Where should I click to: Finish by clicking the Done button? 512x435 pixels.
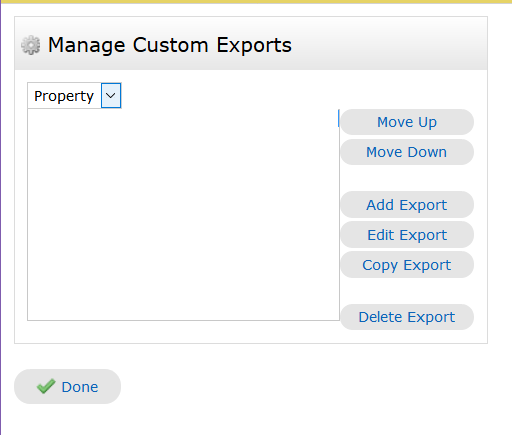pos(67,386)
